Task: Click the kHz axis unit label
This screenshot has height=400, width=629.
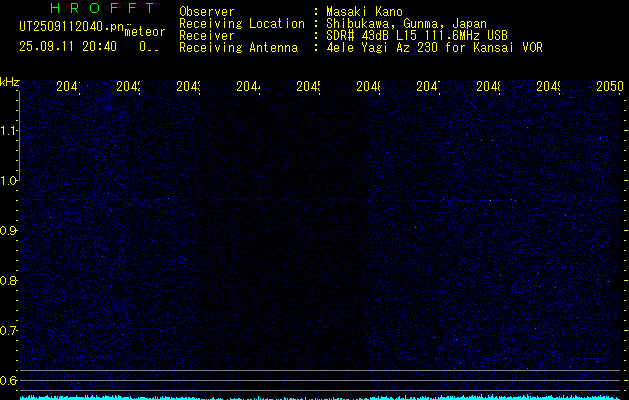Action: coord(9,83)
